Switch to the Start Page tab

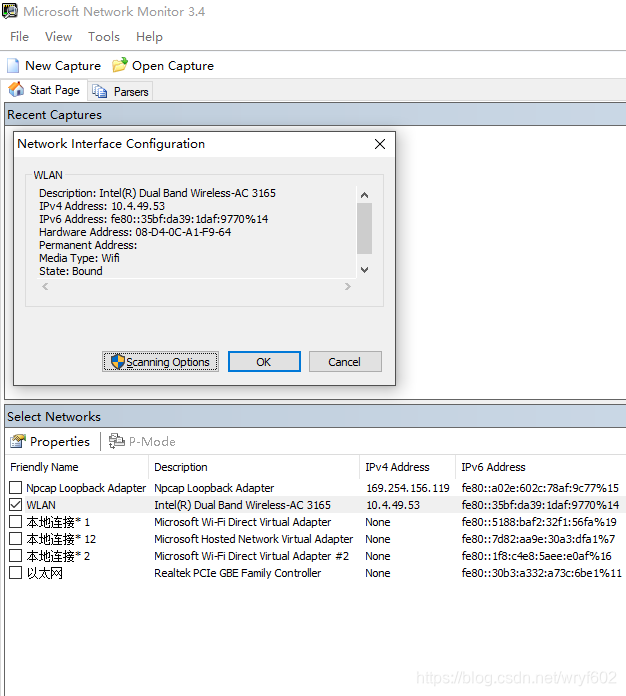click(44, 90)
